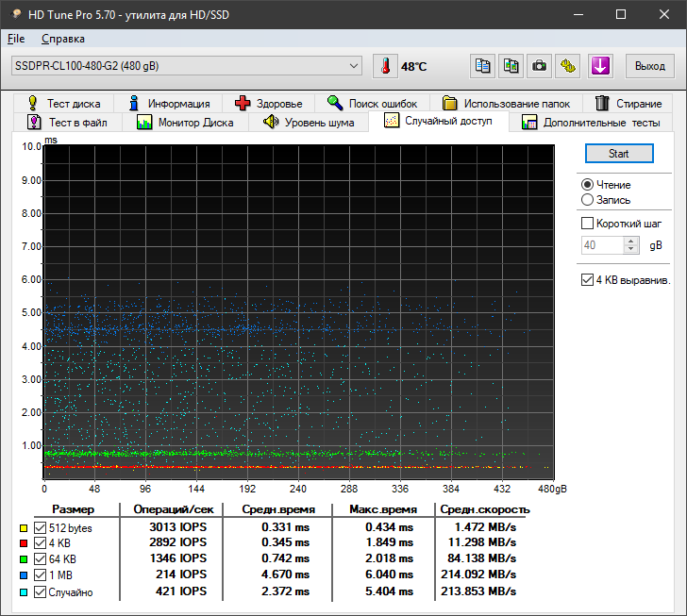The image size is (687, 616).
Task: Click the chart icon of Монитор Диска
Action: (x=144, y=122)
